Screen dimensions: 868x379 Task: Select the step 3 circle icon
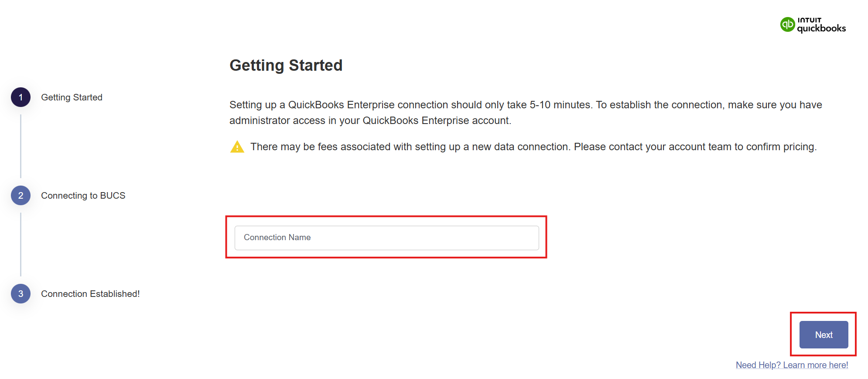click(21, 294)
